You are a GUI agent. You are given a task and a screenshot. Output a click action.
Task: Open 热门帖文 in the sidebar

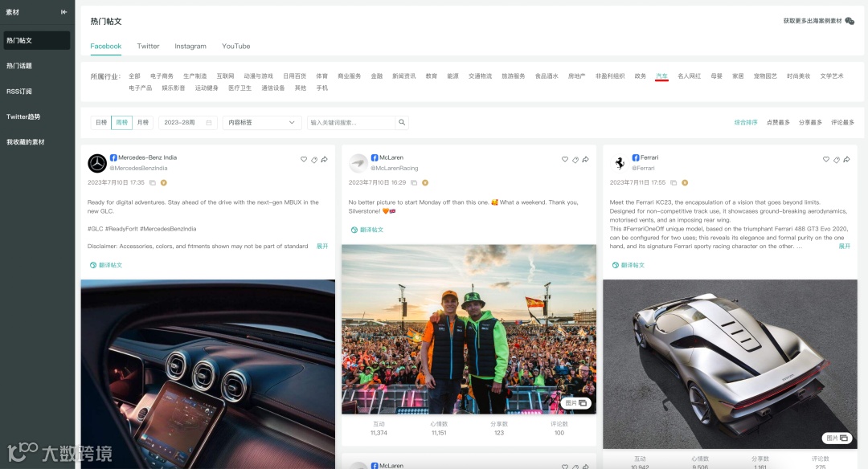36,40
